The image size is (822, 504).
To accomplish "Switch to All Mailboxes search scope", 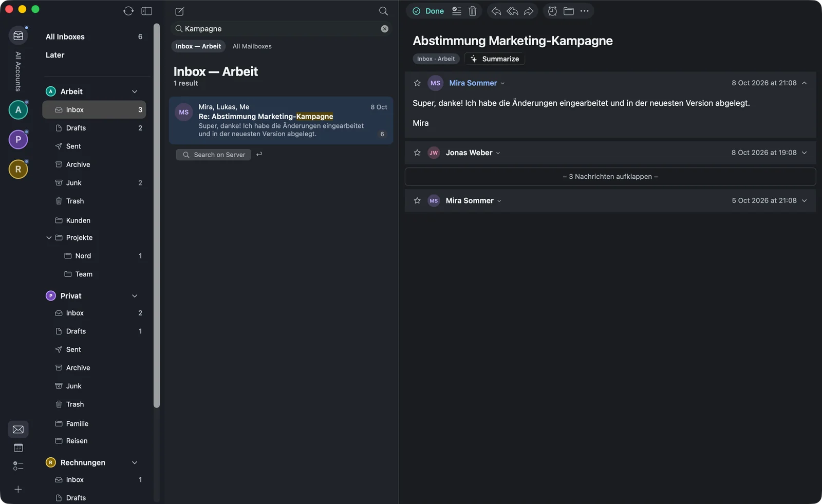I will click(252, 46).
